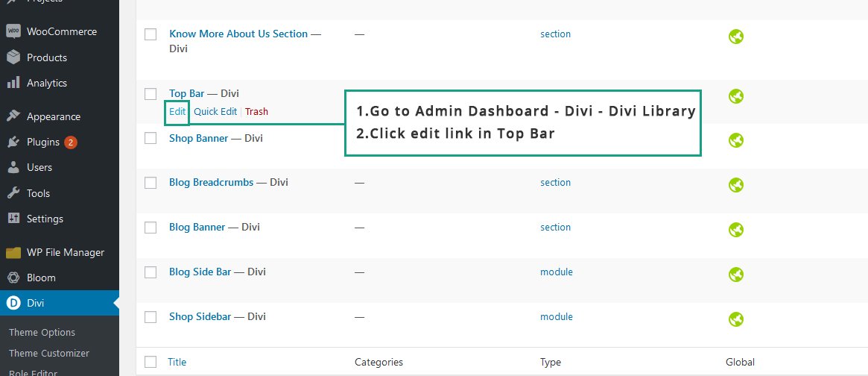Open the Shop Banner layout title
The height and width of the screenshot is (376, 868).
pos(199,138)
